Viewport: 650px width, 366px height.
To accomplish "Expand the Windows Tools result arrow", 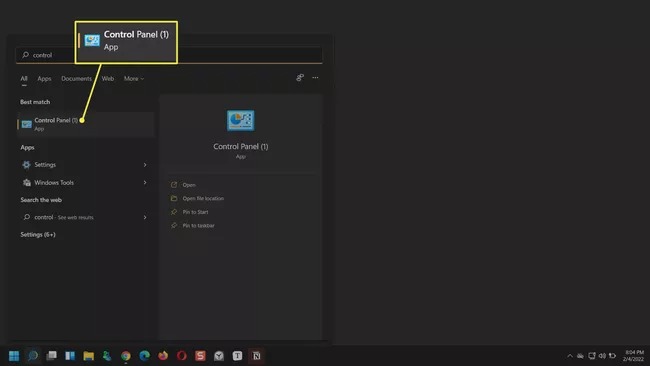I will [x=145, y=182].
